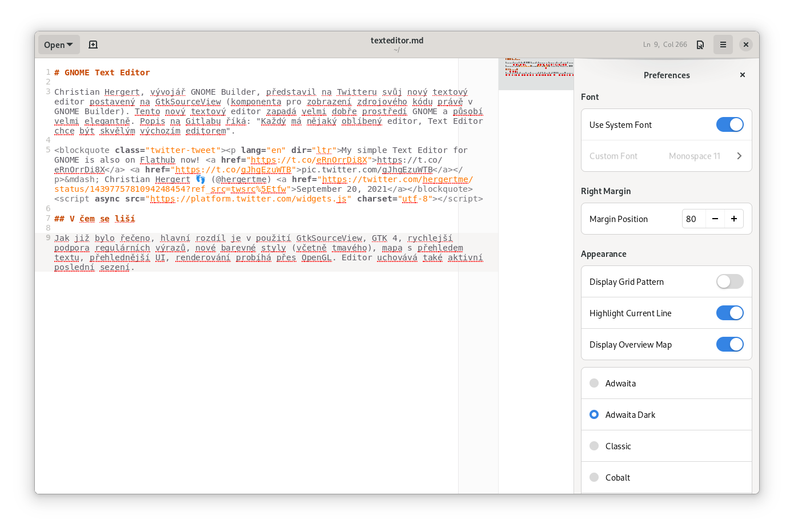Click the minus button for Margin Position
Image resolution: width=794 pixels, height=532 pixels.
click(x=715, y=219)
